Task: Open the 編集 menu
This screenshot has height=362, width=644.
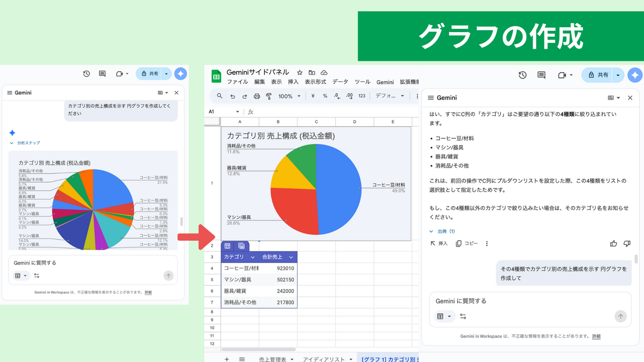Action: pyautogui.click(x=260, y=82)
